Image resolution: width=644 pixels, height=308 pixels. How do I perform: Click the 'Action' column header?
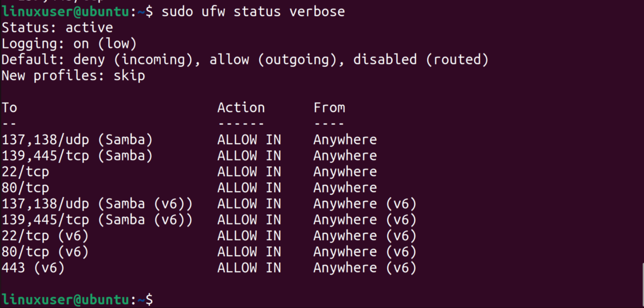click(241, 108)
